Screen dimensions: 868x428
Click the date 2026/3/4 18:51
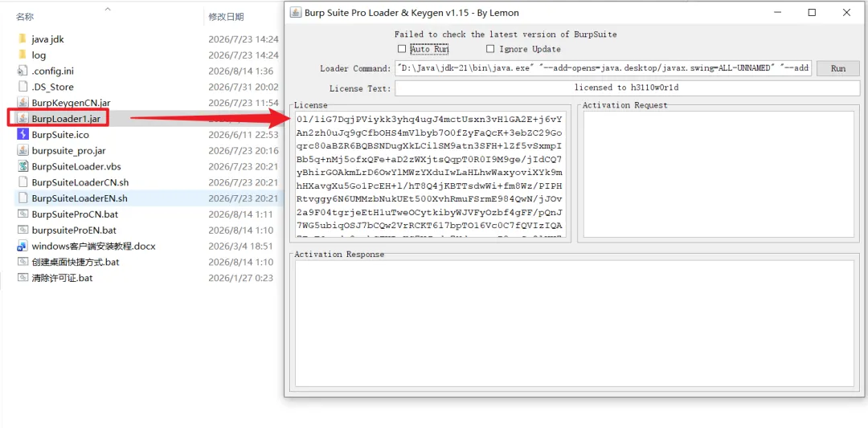point(241,246)
